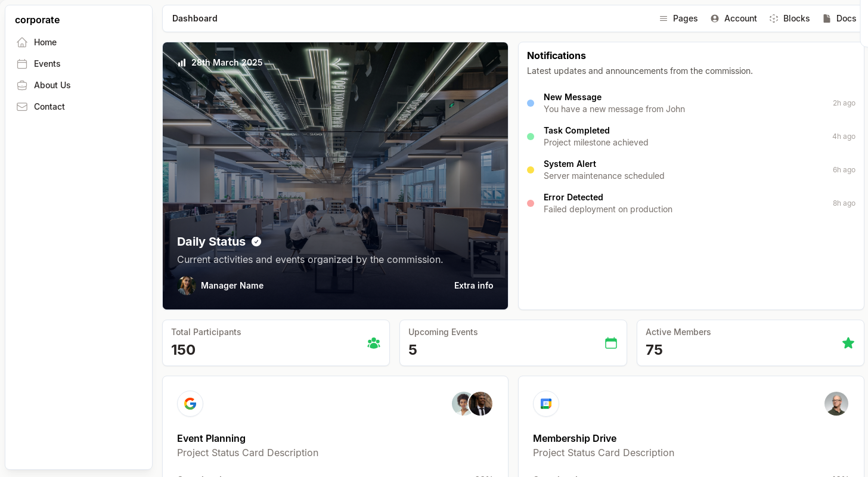The height and width of the screenshot is (477, 868).
Task: Click the Manager Name avatar photo
Action: pos(187,286)
